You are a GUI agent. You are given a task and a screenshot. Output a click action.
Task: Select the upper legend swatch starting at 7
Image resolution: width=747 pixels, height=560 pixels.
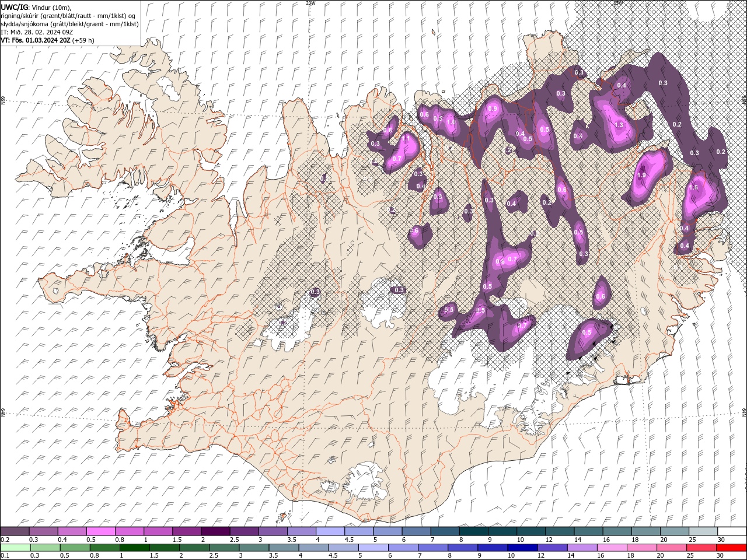445,531
